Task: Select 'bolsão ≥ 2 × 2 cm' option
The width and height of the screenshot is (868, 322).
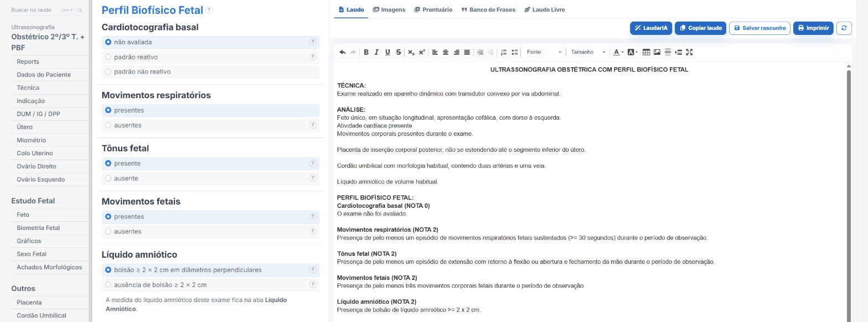Action: coord(211,270)
